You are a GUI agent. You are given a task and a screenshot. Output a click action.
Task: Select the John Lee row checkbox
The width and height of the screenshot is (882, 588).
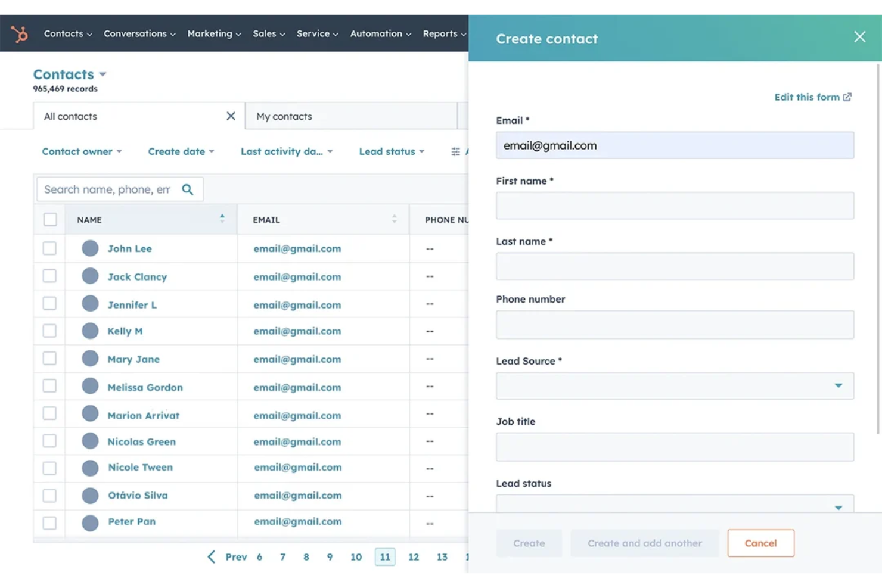(x=49, y=248)
